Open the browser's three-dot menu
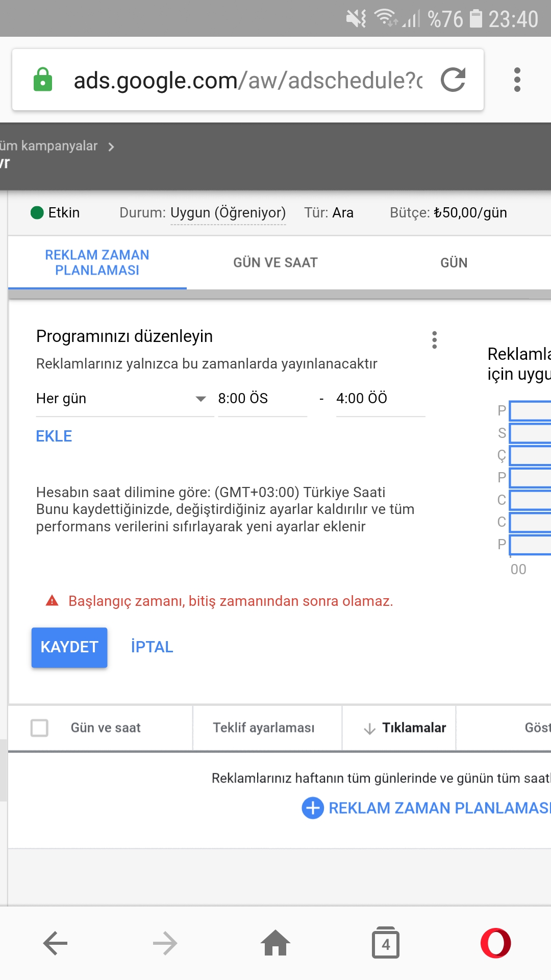The width and height of the screenshot is (551, 980). click(x=517, y=80)
